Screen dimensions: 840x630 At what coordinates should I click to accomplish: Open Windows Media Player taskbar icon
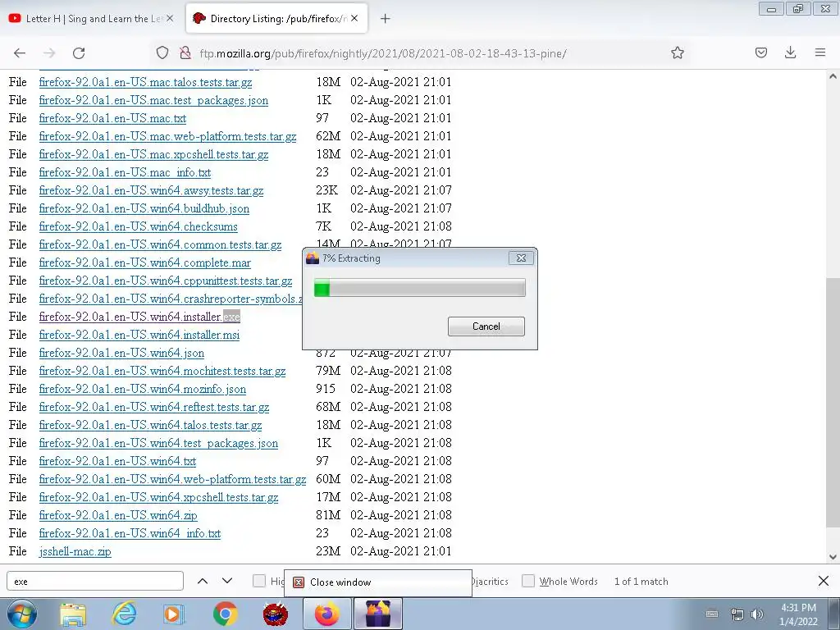tap(174, 614)
